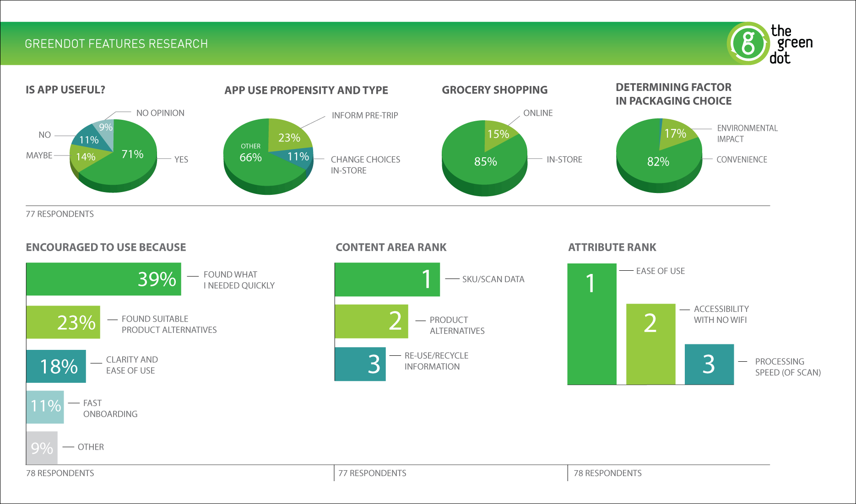Click rank 2 Product Alternatives bar
The image size is (856, 504).
[371, 321]
